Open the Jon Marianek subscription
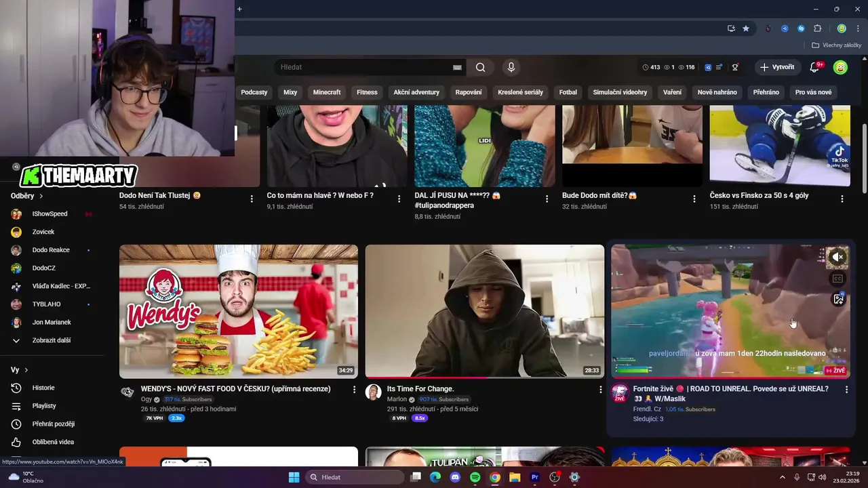The width and height of the screenshot is (868, 488). click(52, 322)
